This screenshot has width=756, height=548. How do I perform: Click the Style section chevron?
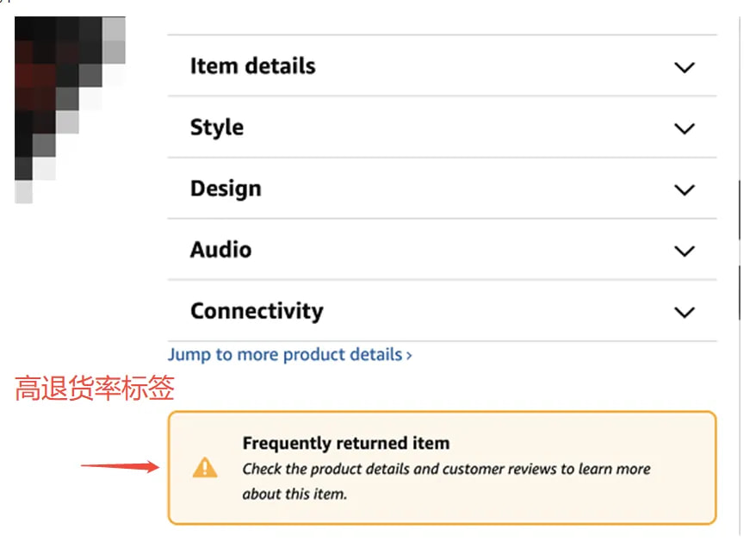pyautogui.click(x=685, y=128)
